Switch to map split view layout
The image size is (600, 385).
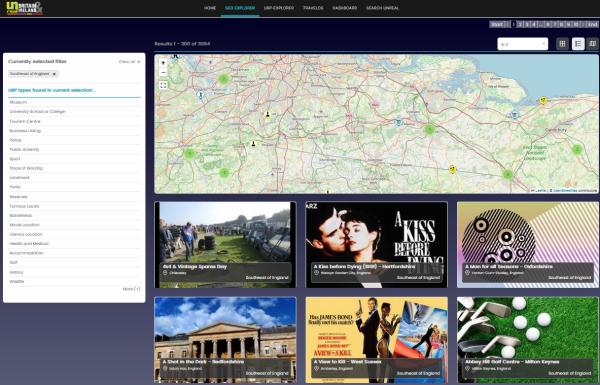click(x=593, y=44)
